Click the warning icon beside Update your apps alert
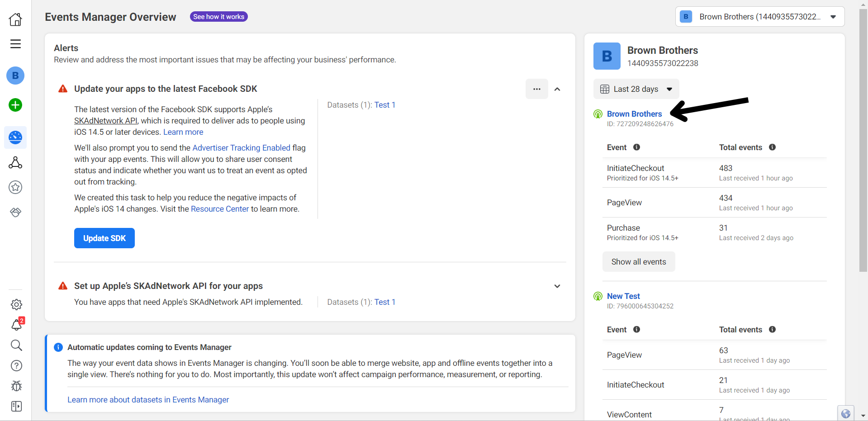The width and height of the screenshot is (868, 421). click(63, 89)
